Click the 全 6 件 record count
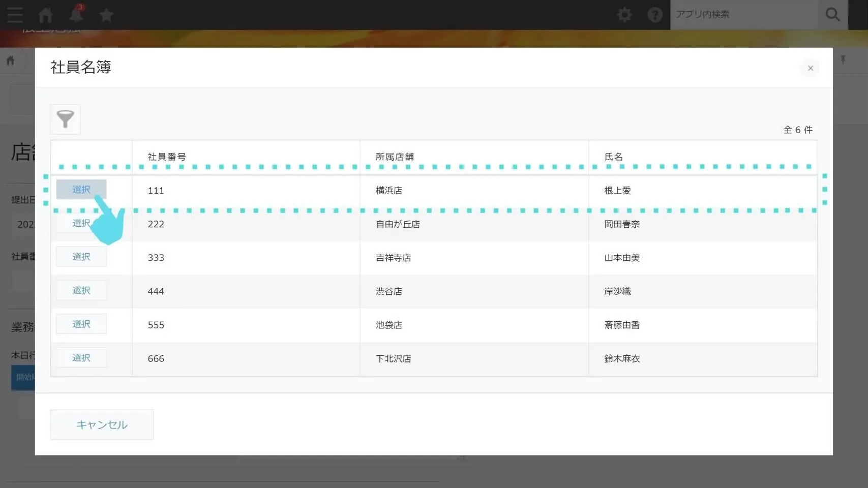The image size is (868, 488). pos(797,130)
